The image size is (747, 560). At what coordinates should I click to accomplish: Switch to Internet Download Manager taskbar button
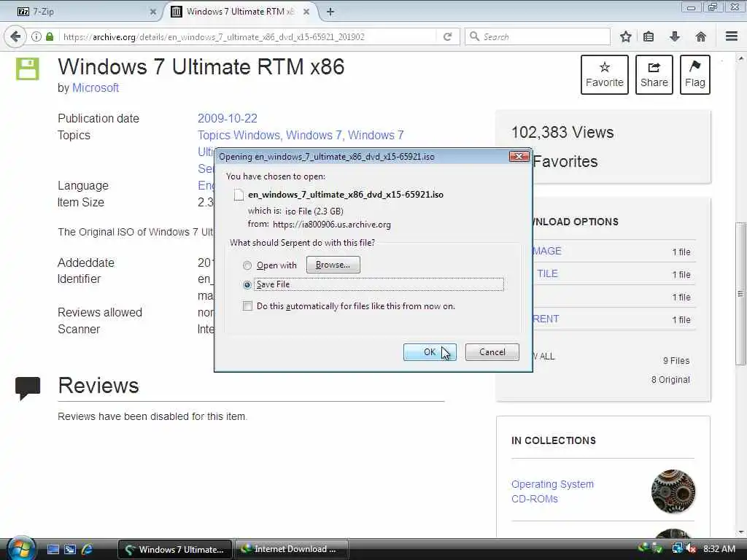pos(290,549)
